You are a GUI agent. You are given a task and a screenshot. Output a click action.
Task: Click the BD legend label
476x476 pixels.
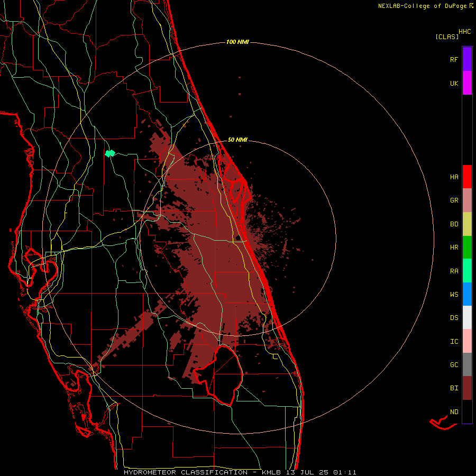click(x=454, y=224)
